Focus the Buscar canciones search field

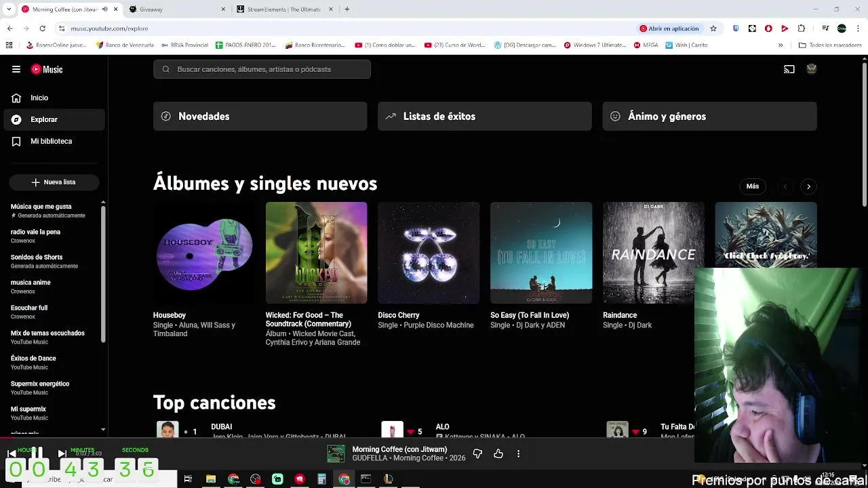[262, 69]
